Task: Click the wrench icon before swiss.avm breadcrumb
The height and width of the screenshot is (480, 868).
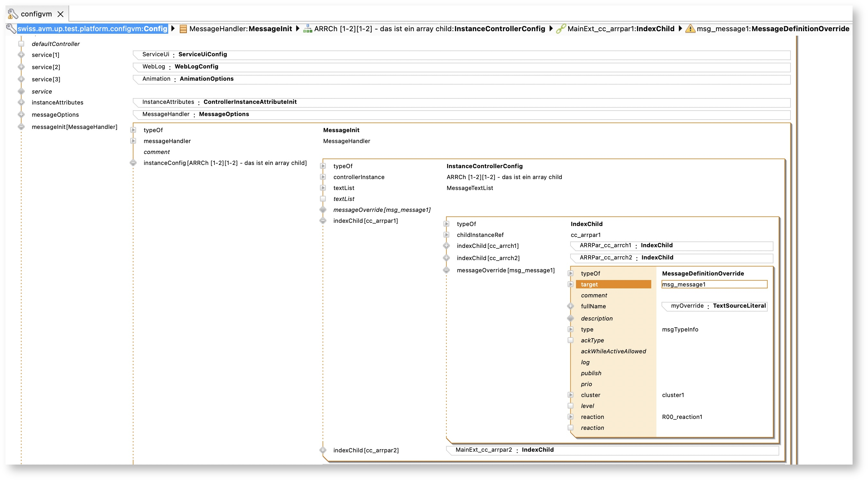Action: click(x=11, y=29)
